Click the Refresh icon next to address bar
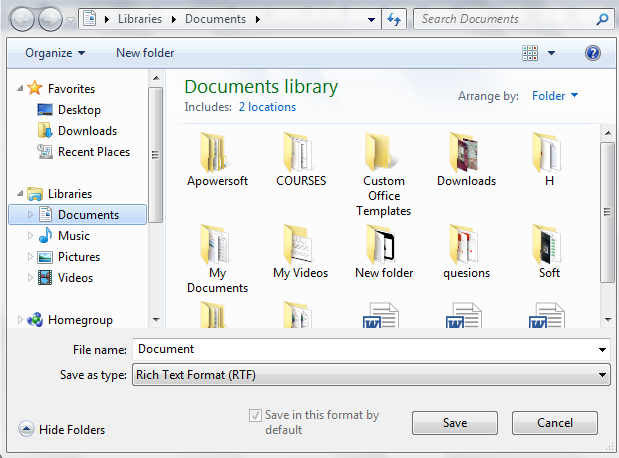The width and height of the screenshot is (619, 458). [394, 19]
